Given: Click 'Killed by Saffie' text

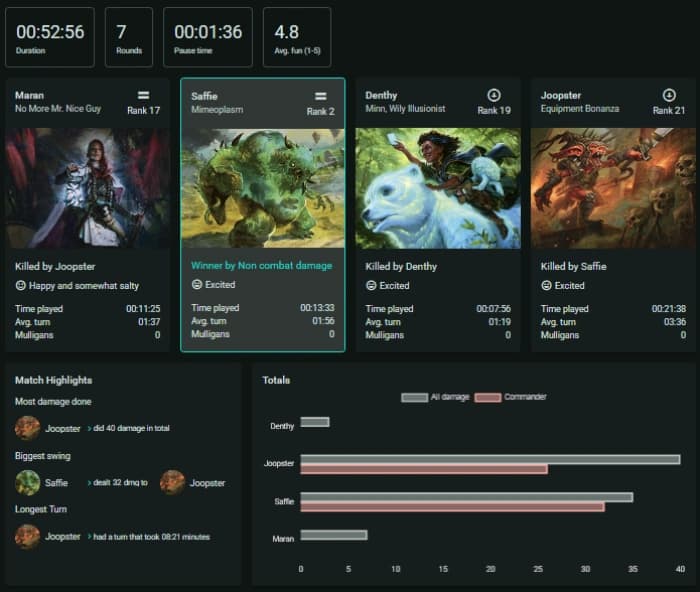Looking at the screenshot, I should tap(574, 267).
